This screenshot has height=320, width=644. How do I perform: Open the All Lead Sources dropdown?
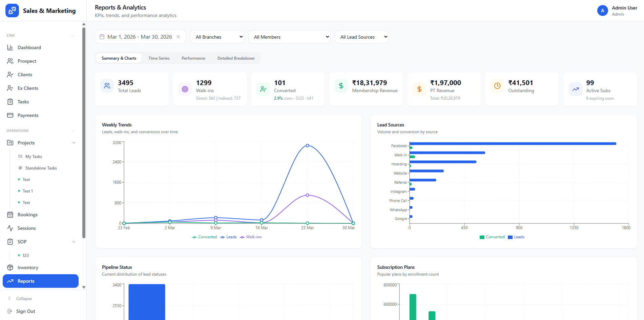pyautogui.click(x=361, y=37)
